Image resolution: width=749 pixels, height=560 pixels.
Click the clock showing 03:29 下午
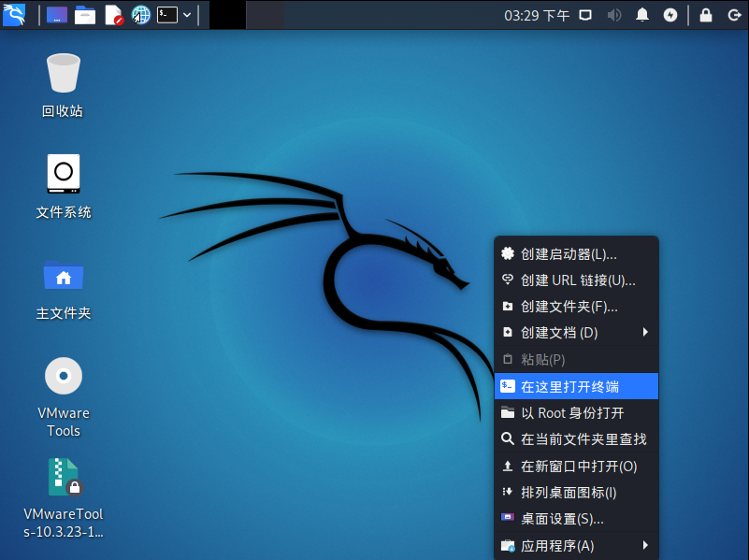(537, 16)
